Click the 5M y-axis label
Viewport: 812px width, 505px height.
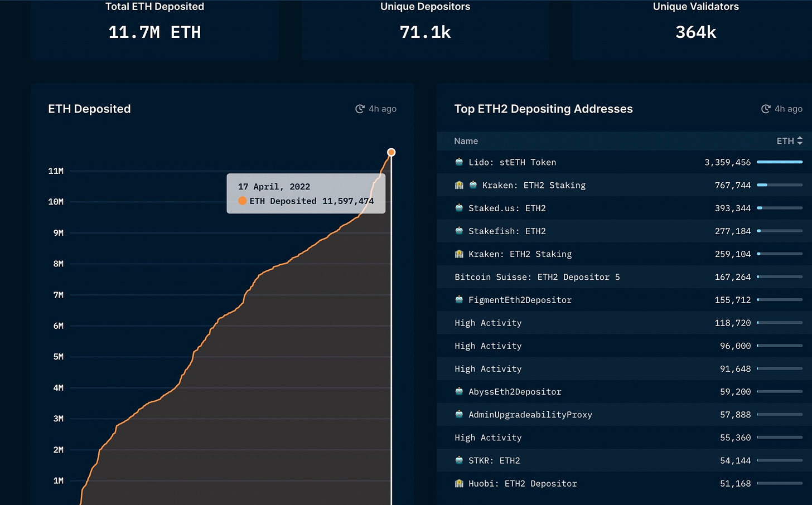tap(59, 357)
